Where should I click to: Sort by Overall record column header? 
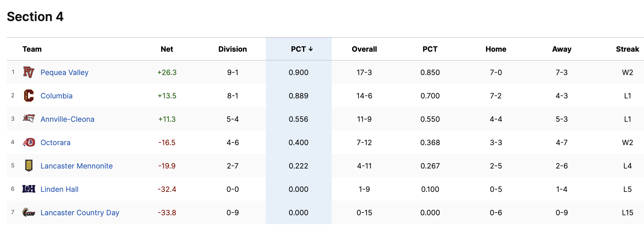coord(364,49)
